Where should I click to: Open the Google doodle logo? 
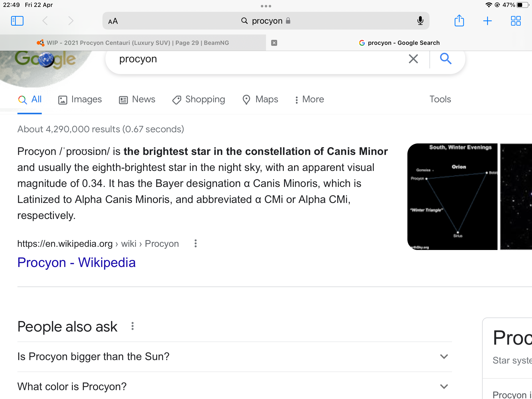click(46, 60)
